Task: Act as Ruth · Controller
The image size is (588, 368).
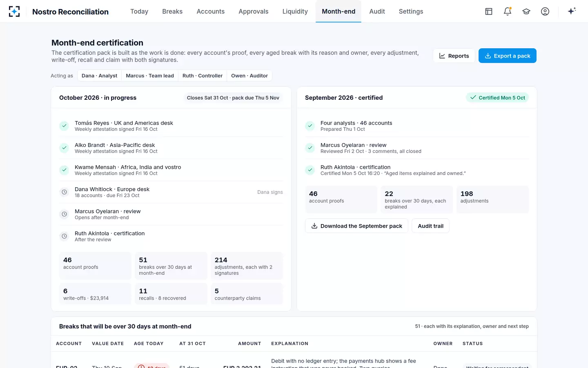Action: [x=203, y=76]
